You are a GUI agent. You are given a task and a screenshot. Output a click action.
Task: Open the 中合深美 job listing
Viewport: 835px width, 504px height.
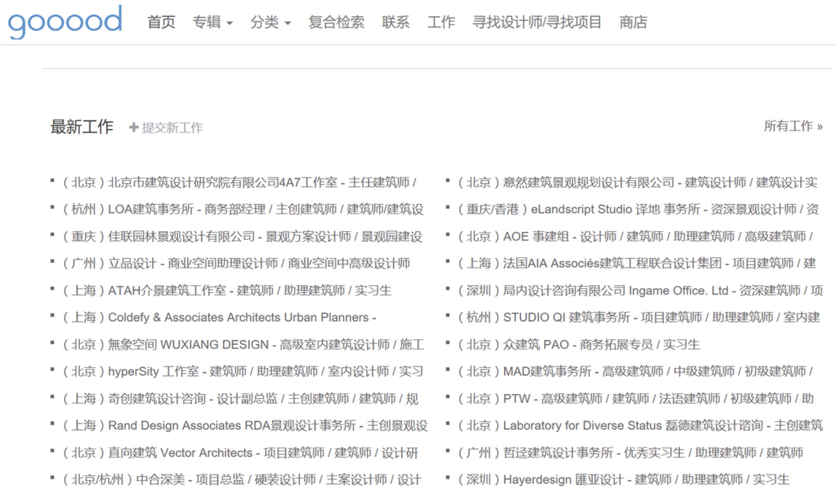[242, 480]
